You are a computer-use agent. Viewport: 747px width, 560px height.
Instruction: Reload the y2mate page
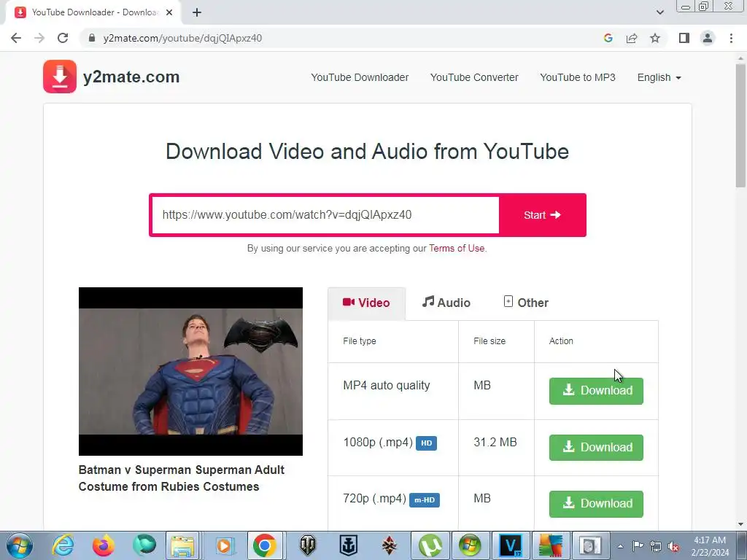(x=63, y=38)
